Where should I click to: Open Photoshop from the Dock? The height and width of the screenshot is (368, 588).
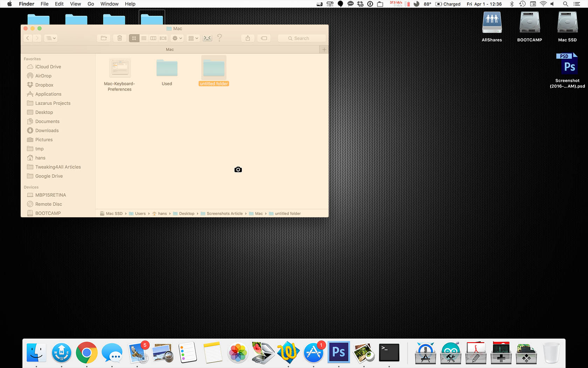[x=338, y=352]
